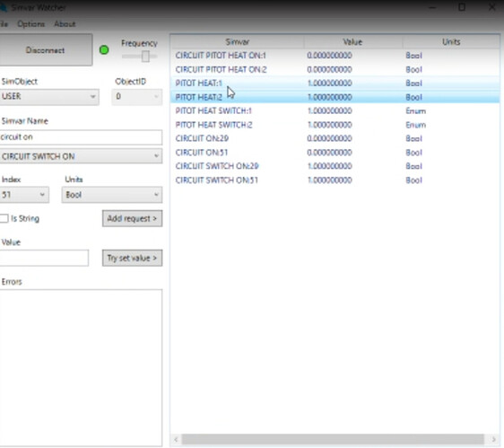The height and width of the screenshot is (448, 504).
Task: Open the Index dropdown showing 51
Action: pyautogui.click(x=24, y=195)
